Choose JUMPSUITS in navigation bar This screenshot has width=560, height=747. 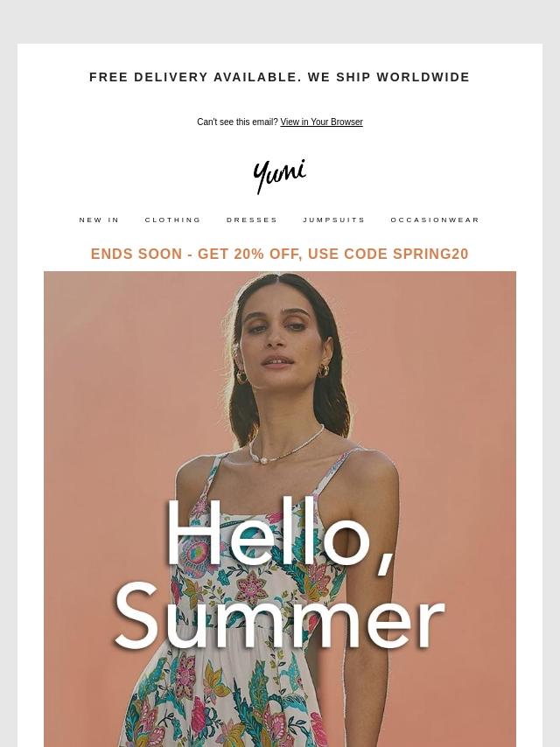tap(334, 220)
